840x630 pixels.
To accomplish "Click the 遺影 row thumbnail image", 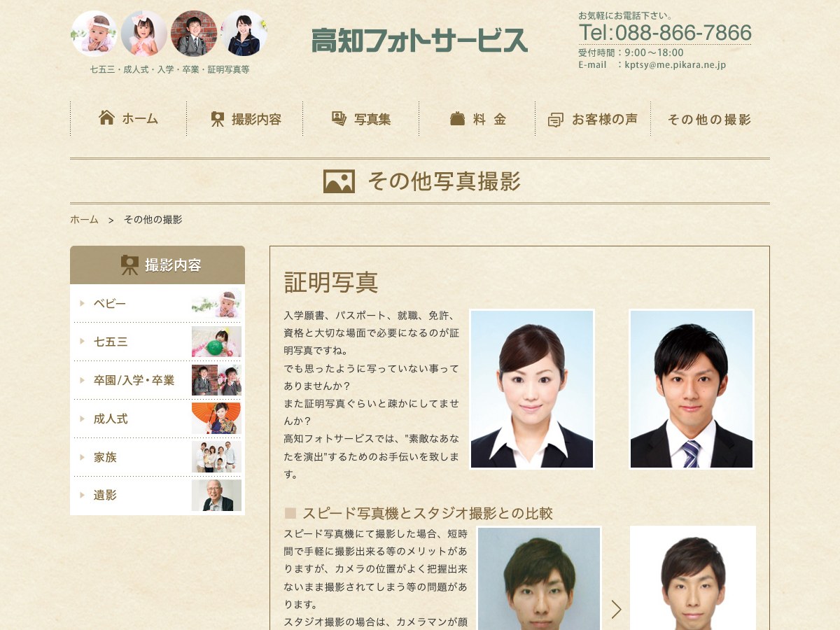I will pos(216,495).
